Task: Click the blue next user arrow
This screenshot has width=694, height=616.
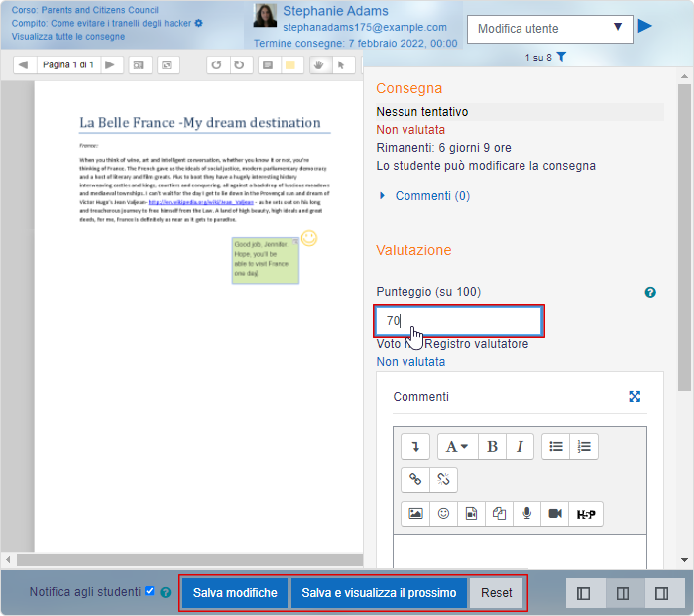Action: [x=645, y=26]
